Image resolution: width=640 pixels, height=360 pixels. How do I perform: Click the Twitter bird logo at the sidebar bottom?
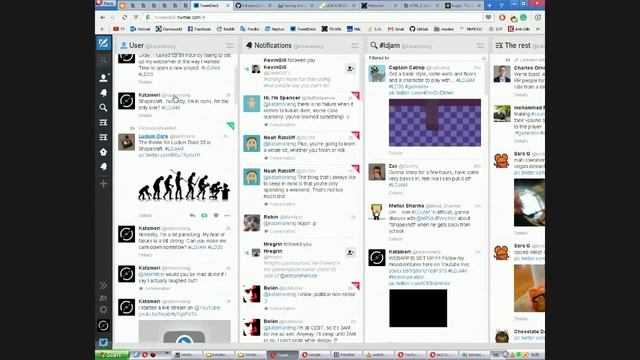(103, 342)
